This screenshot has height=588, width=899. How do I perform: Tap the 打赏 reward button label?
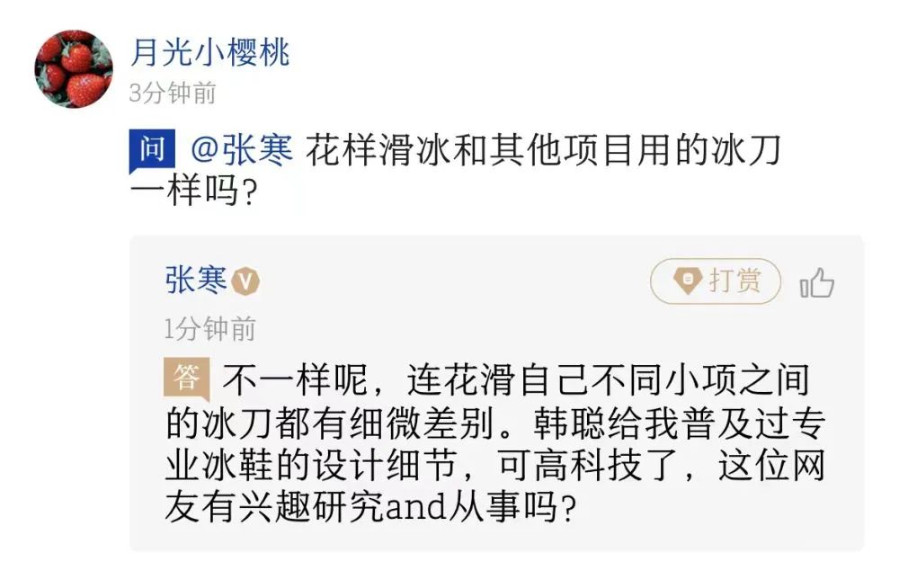point(734,281)
